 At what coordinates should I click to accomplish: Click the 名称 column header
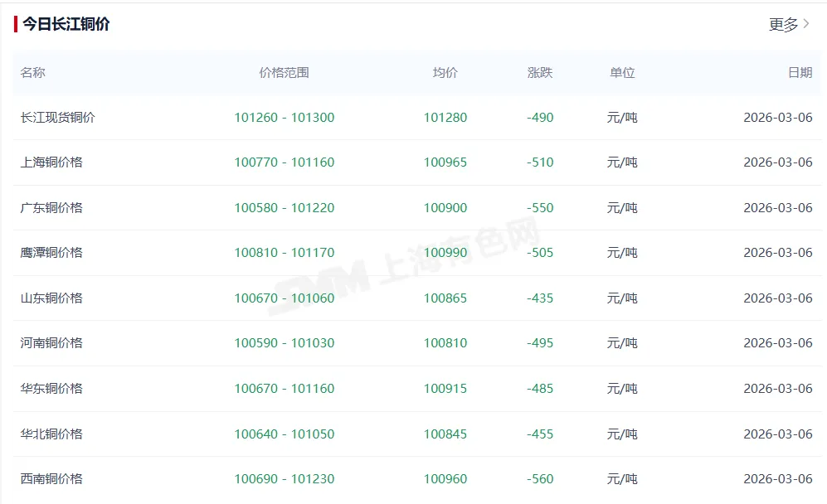point(32,73)
